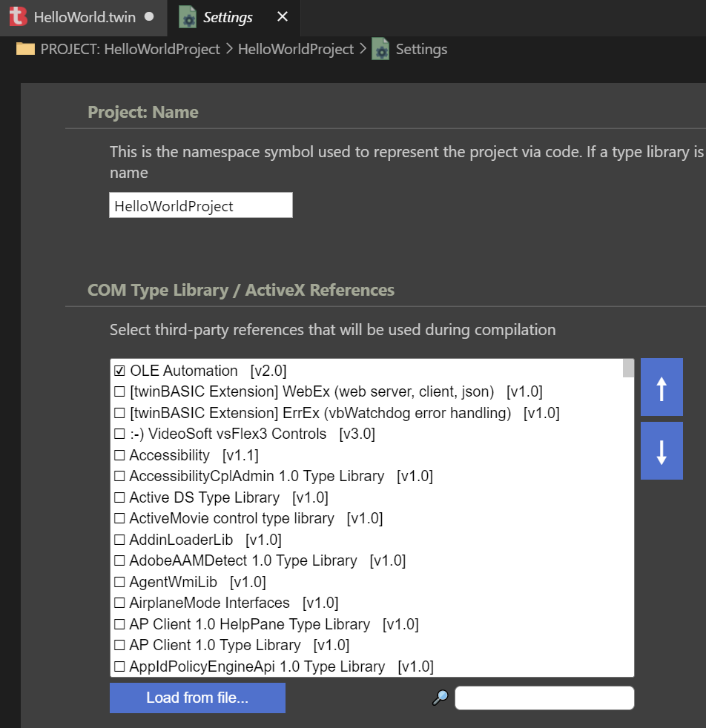Click the magnifier search icon below the list
The image size is (706, 728).
click(440, 698)
